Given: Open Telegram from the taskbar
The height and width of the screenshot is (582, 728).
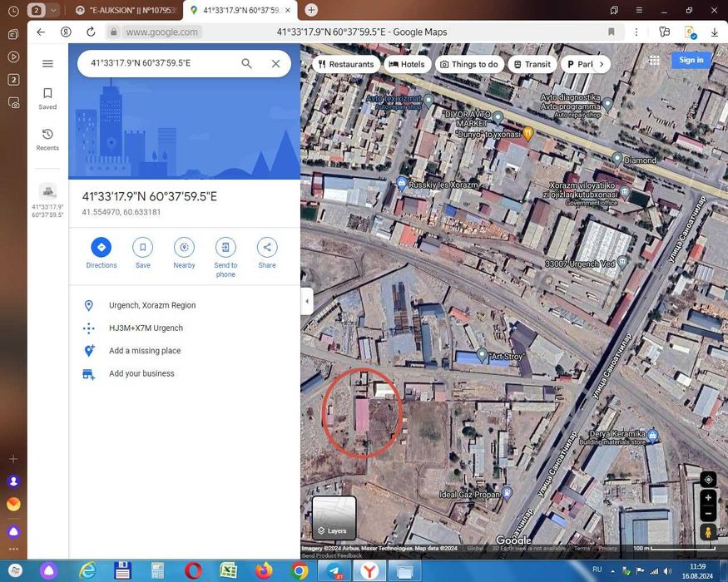Looking at the screenshot, I should click(335, 571).
